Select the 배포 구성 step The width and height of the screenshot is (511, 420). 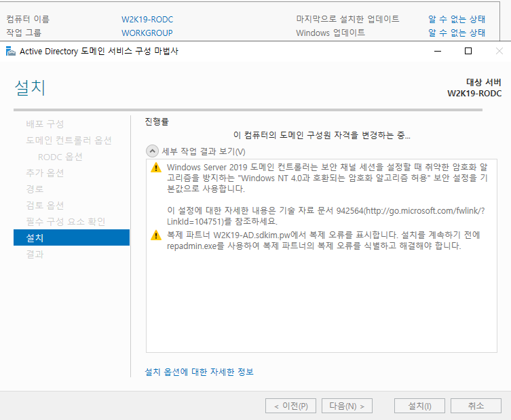(45, 123)
